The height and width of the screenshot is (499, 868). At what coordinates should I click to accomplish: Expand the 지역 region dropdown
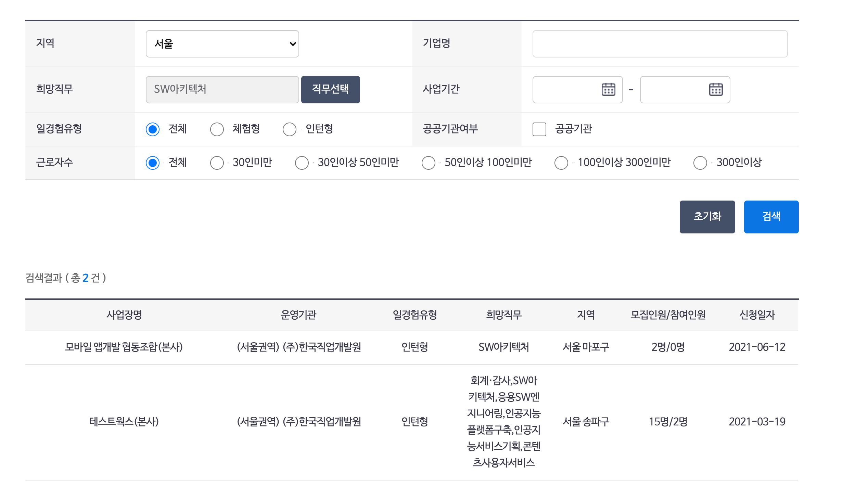[x=222, y=44]
